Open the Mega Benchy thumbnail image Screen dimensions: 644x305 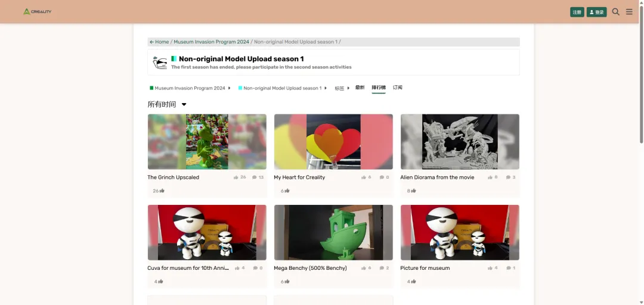(333, 232)
